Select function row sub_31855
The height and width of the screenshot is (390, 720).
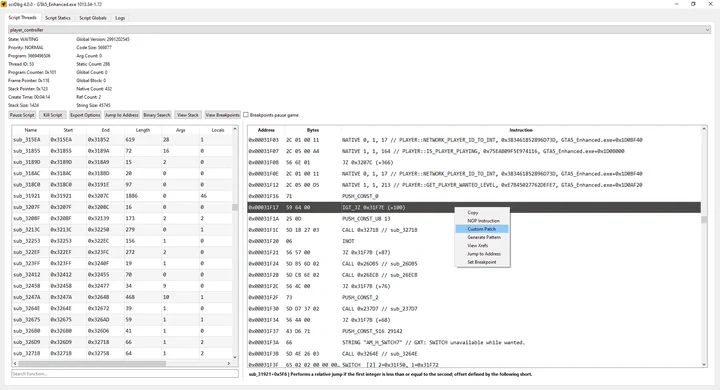[x=122, y=151]
